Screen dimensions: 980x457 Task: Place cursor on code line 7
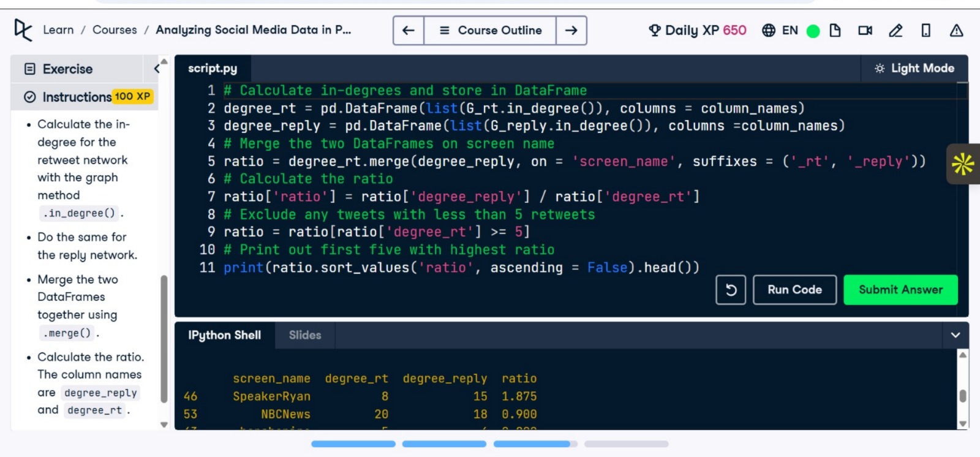pyautogui.click(x=462, y=197)
